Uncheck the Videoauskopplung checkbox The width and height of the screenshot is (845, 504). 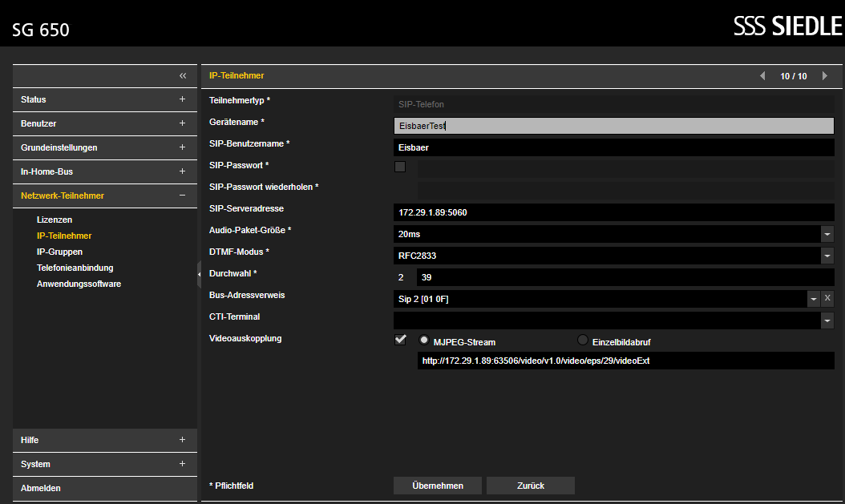[400, 340]
